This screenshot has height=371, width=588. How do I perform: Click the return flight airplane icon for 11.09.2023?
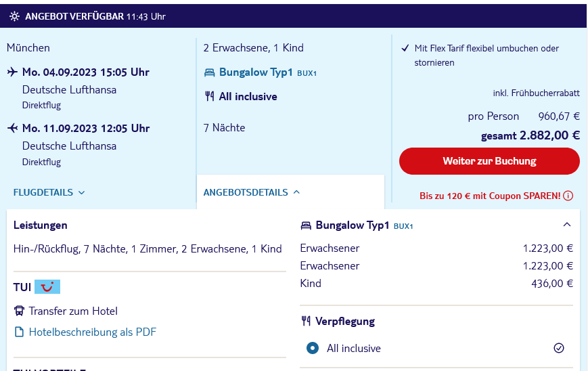pos(12,129)
